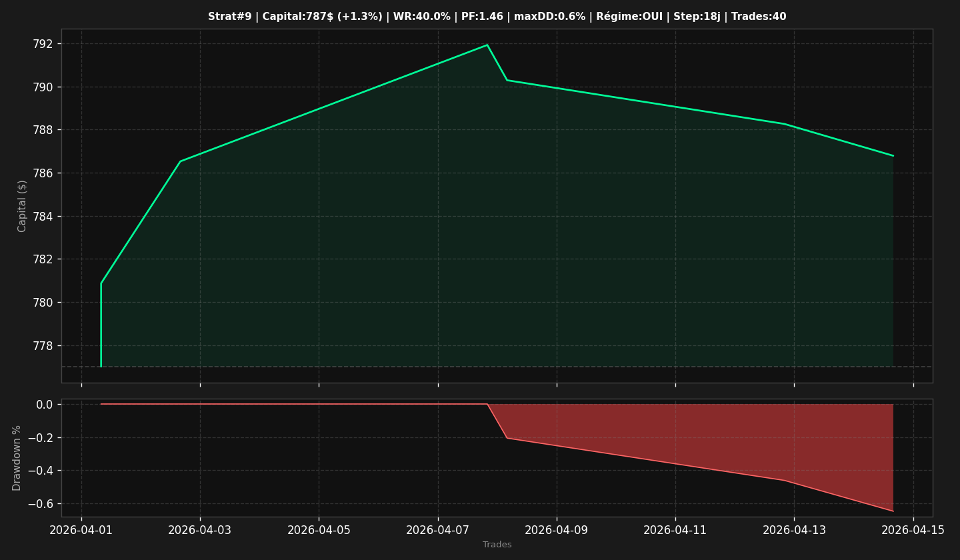Click the "WR:40.0%" win rate text
The width and height of the screenshot is (960, 560).
pyautogui.click(x=422, y=17)
